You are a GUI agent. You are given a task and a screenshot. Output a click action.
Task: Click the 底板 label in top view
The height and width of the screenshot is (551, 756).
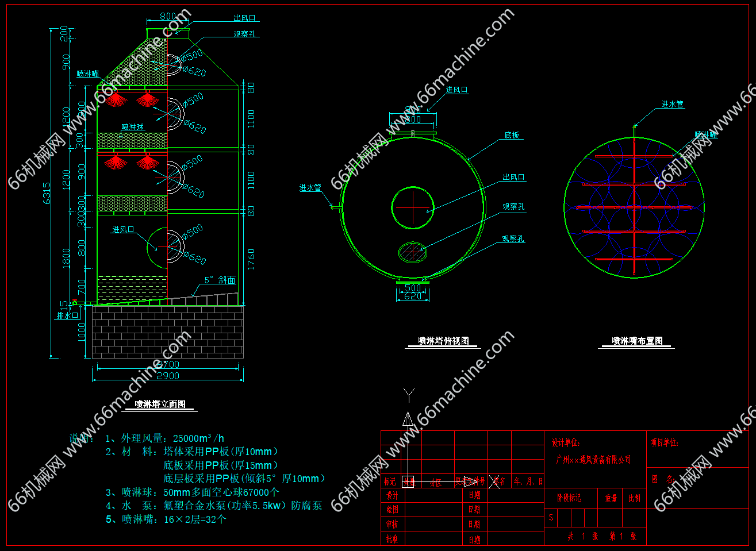[512, 136]
